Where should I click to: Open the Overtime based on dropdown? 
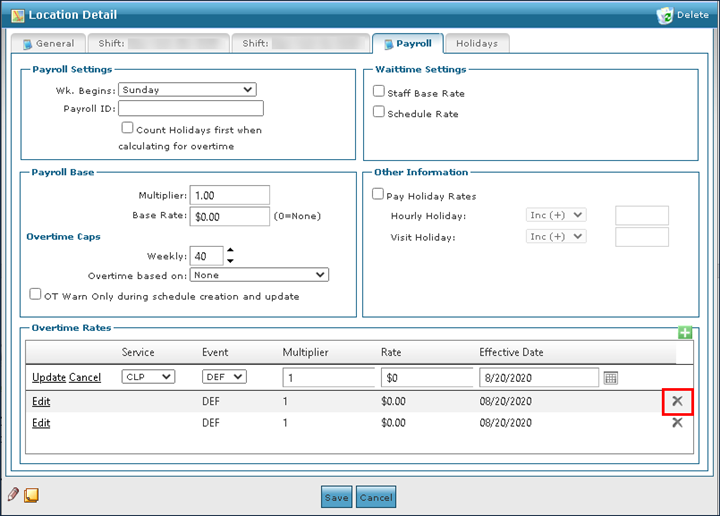pyautogui.click(x=258, y=275)
